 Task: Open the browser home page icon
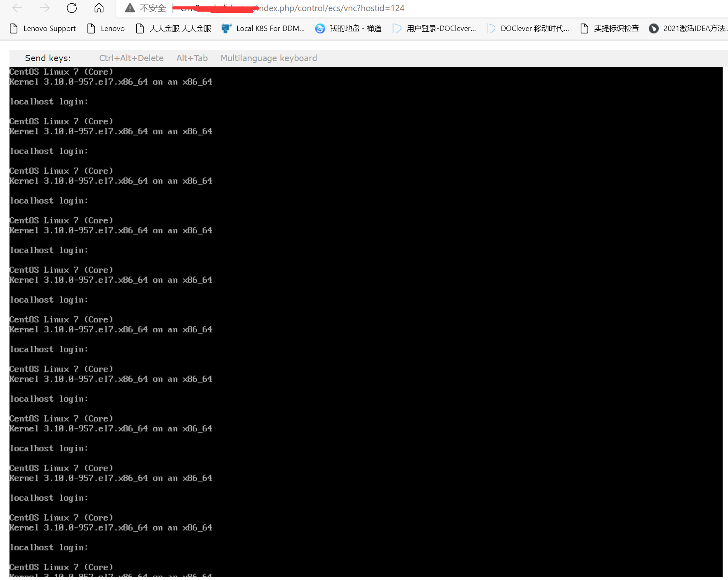pyautogui.click(x=99, y=8)
